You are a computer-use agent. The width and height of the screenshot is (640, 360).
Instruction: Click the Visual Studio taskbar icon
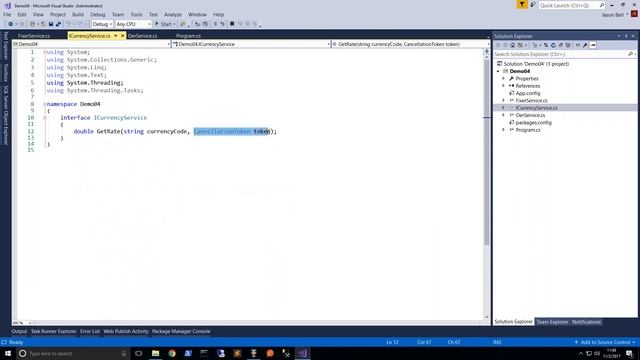(302, 353)
